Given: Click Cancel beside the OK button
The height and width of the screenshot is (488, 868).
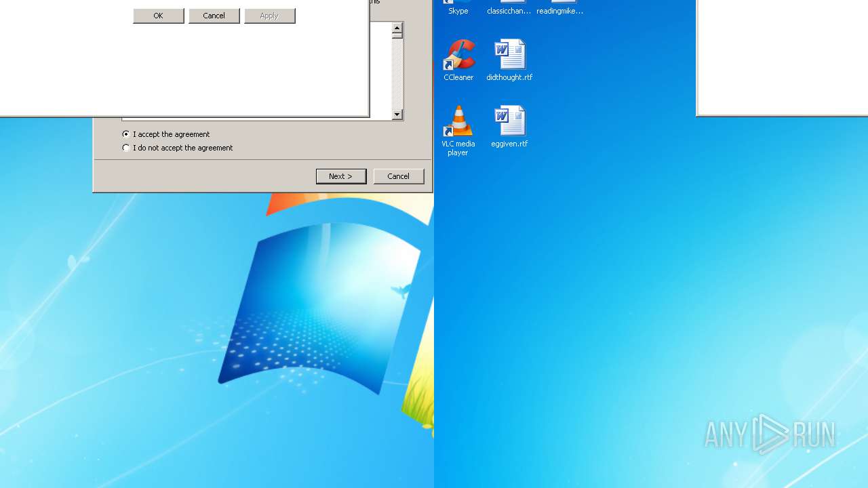Looking at the screenshot, I should 214,16.
